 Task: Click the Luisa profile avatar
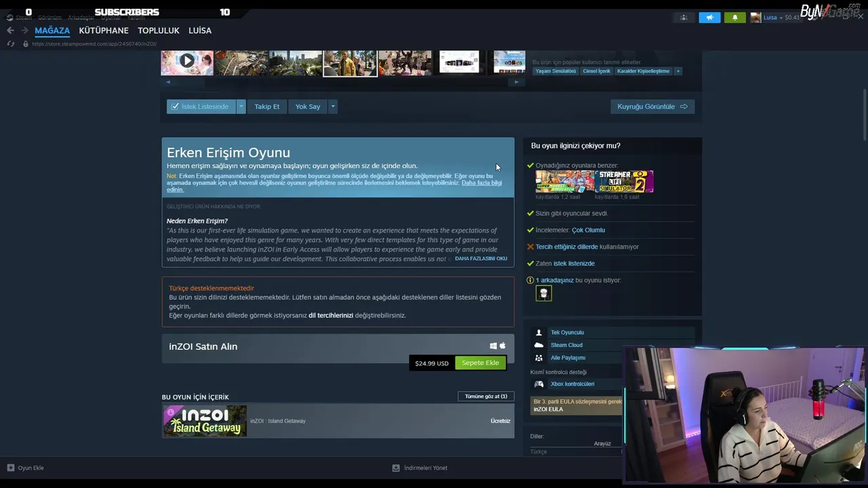(755, 18)
